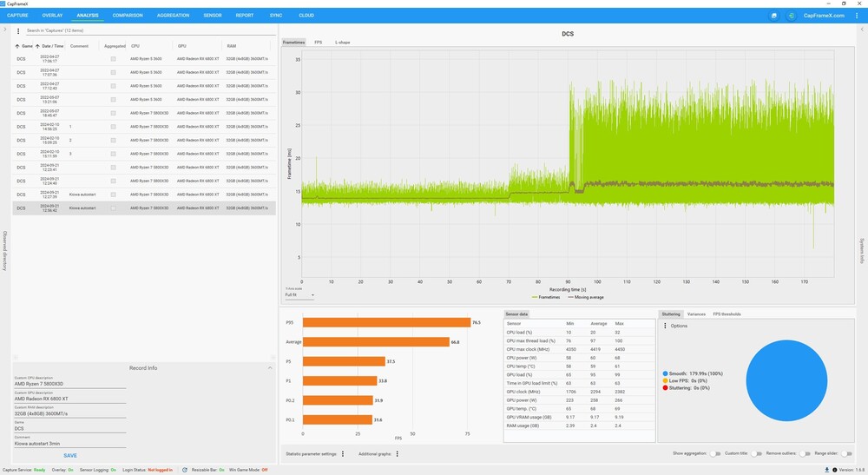Viewport: 868px width, 475px height.
Task: Click the GPU clock (MHz) sensor row
Action: 579,392
